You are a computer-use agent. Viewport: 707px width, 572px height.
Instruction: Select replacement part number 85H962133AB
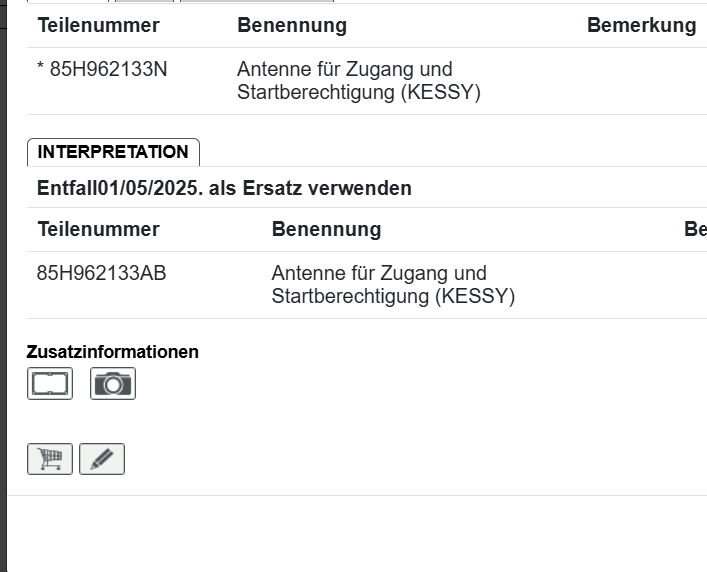point(101,273)
